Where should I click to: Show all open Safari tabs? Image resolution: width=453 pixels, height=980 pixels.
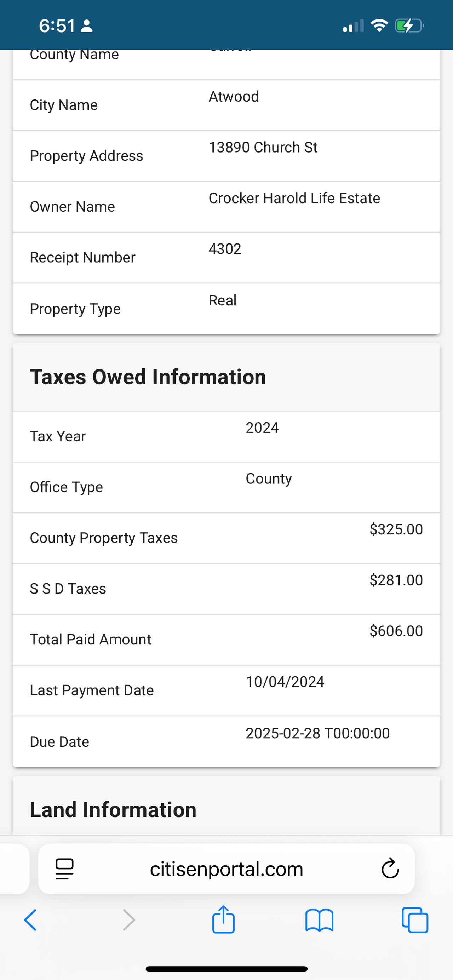pos(414,920)
